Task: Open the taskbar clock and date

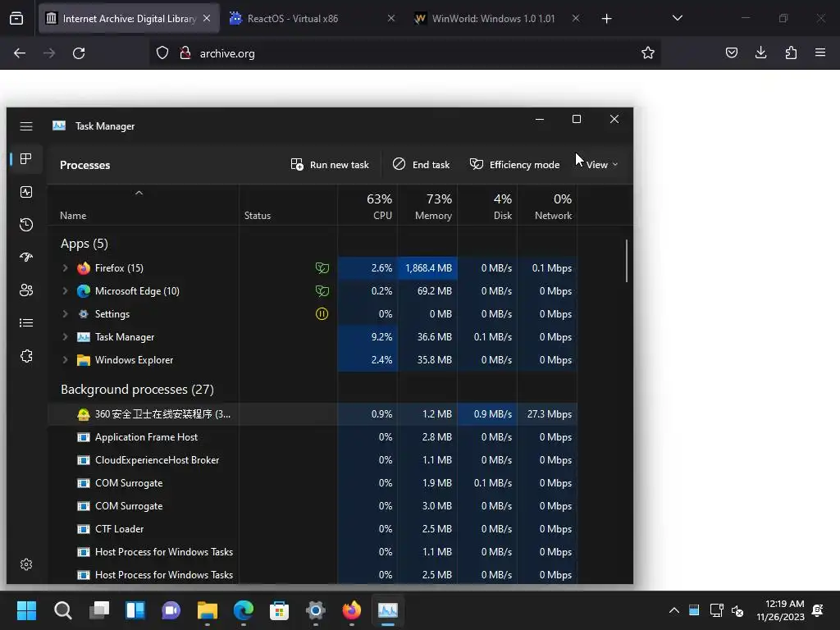Action: point(781,610)
